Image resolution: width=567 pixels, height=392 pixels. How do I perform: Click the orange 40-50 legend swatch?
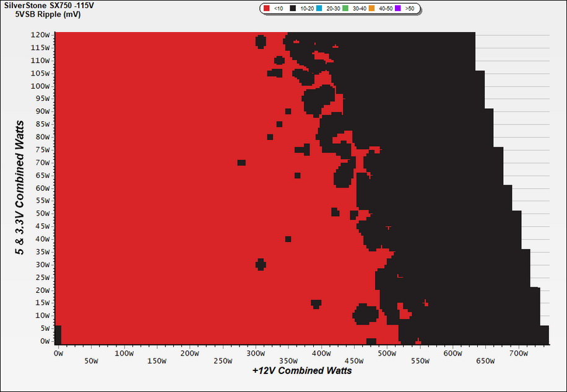click(371, 8)
